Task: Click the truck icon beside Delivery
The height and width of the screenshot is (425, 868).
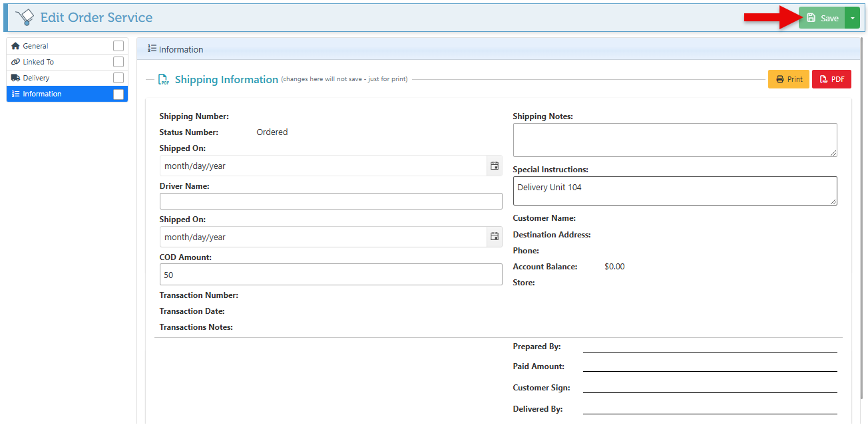Action: (x=16, y=78)
